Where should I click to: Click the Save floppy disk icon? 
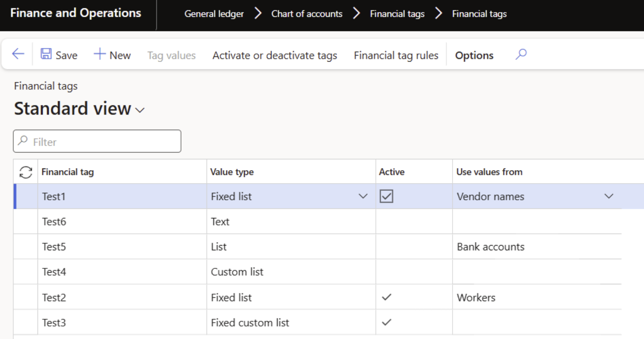[x=46, y=54]
